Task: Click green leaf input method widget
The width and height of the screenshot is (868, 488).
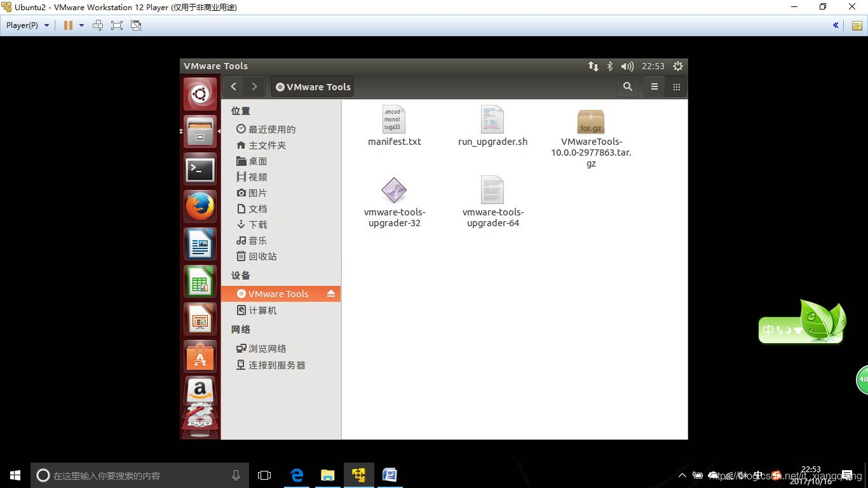Action: tap(803, 322)
